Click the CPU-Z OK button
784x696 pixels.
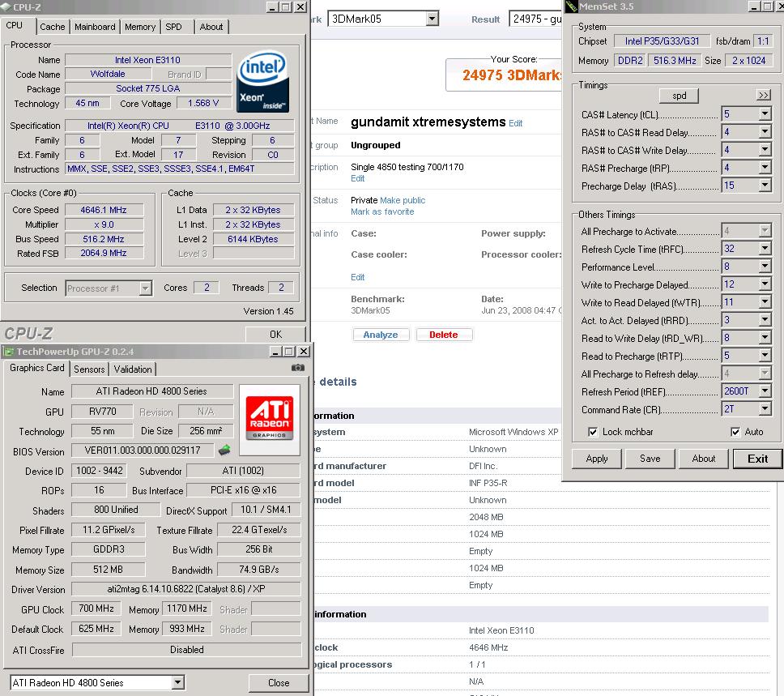tap(275, 335)
